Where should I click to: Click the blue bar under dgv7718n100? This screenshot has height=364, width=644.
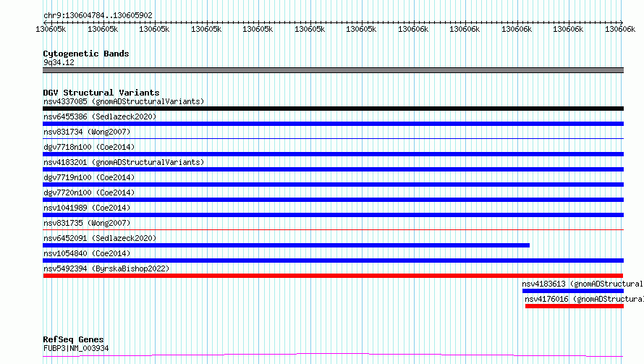(333, 154)
